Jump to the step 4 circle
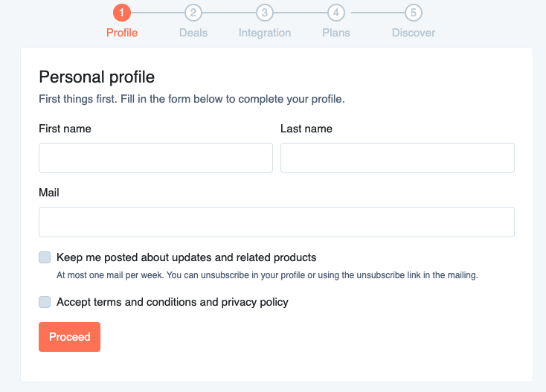This screenshot has width=546, height=392. 336,13
